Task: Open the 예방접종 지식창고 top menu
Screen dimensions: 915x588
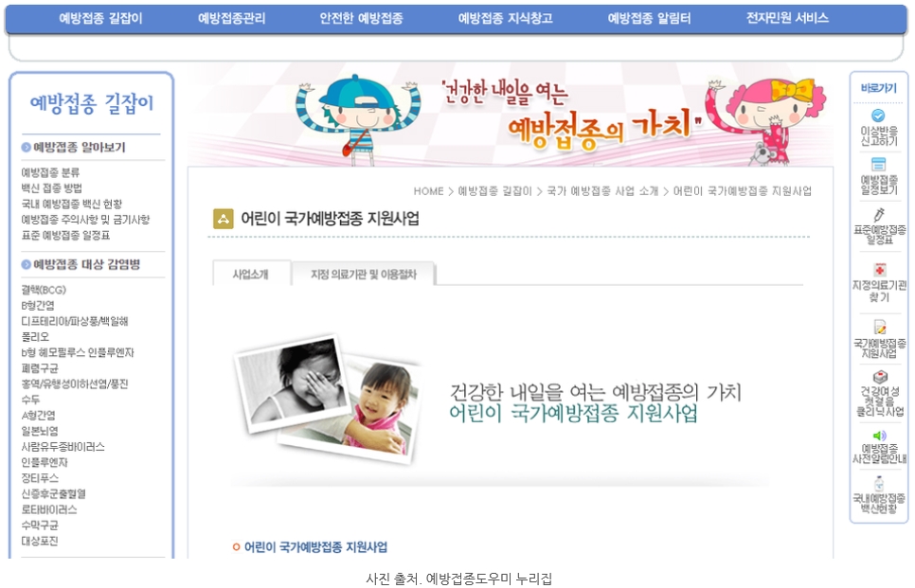Action: 506,19
